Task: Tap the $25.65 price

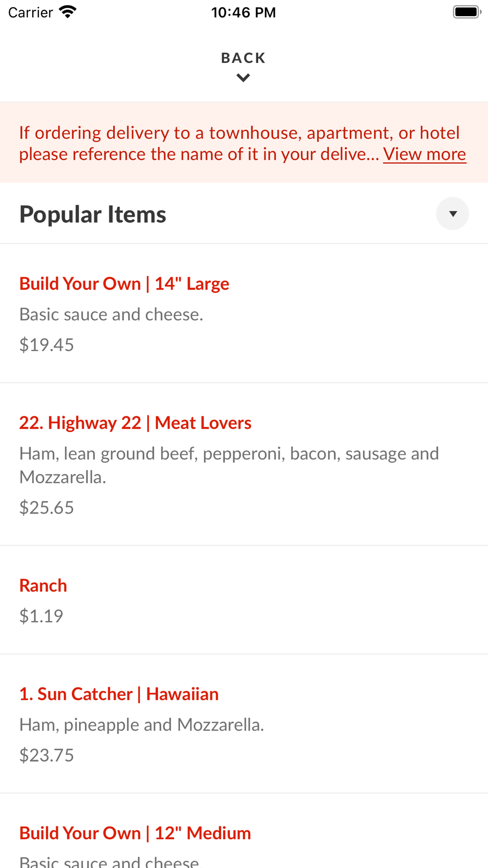Action: pyautogui.click(x=46, y=508)
